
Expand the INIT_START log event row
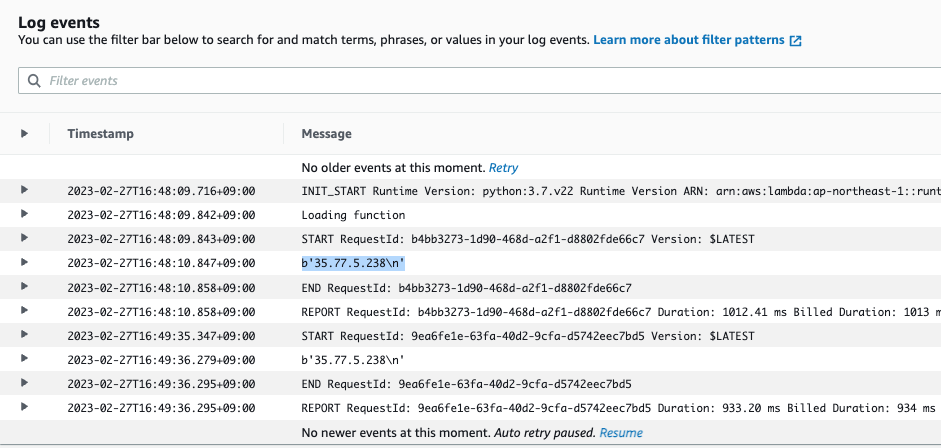24,190
